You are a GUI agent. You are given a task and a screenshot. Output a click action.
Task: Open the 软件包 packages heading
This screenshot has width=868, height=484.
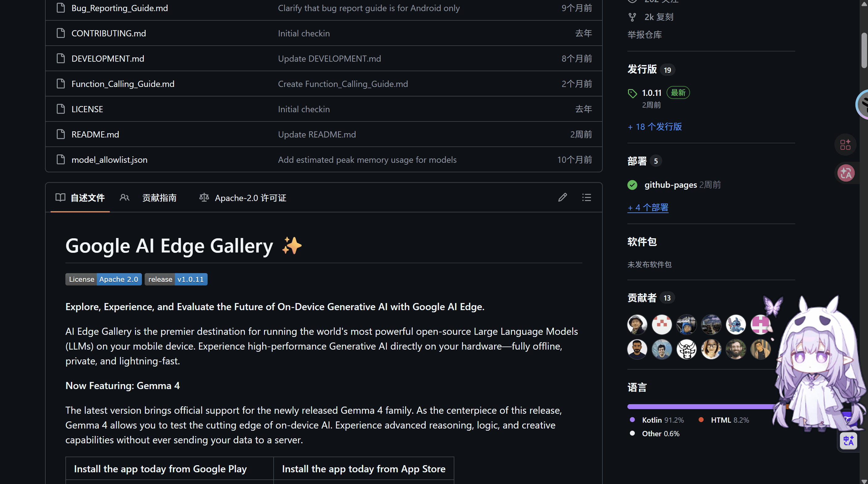(642, 241)
